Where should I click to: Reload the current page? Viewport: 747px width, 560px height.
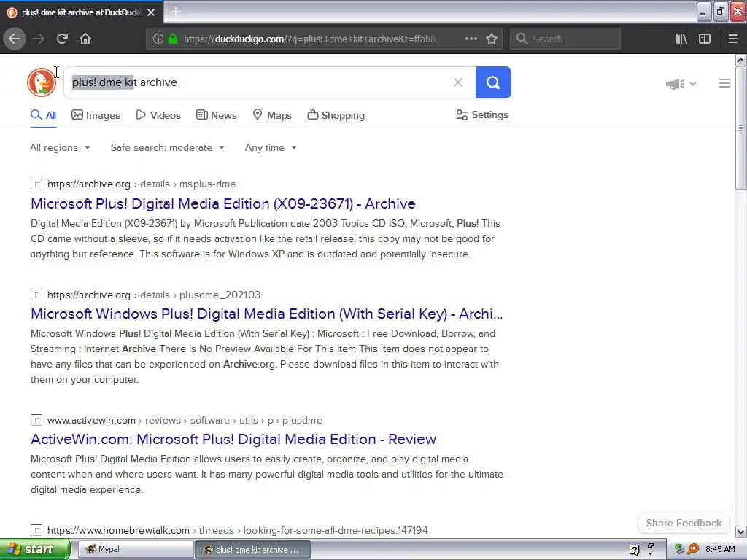tap(62, 39)
